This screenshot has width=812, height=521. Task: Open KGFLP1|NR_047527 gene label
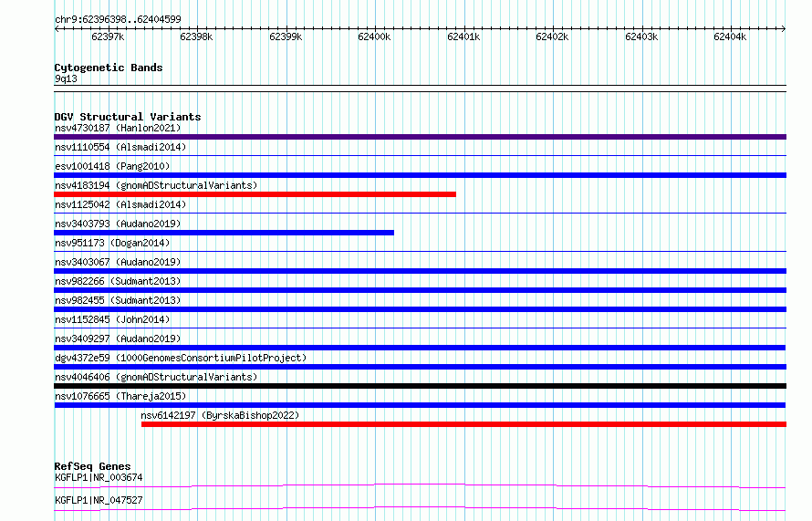99,500
